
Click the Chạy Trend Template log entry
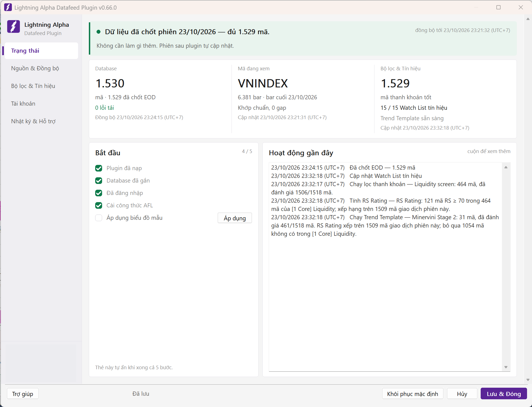tap(385, 226)
